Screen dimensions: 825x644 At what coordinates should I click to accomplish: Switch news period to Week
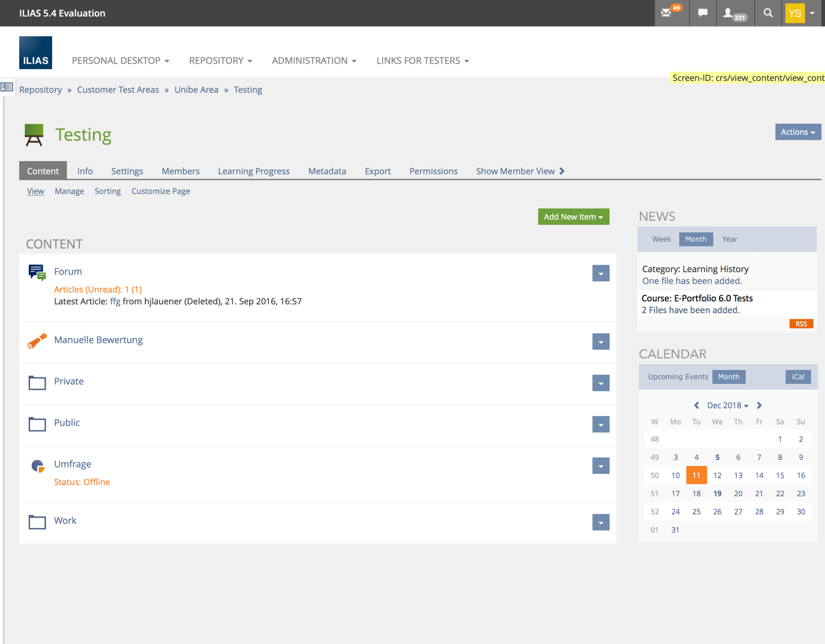click(x=661, y=239)
